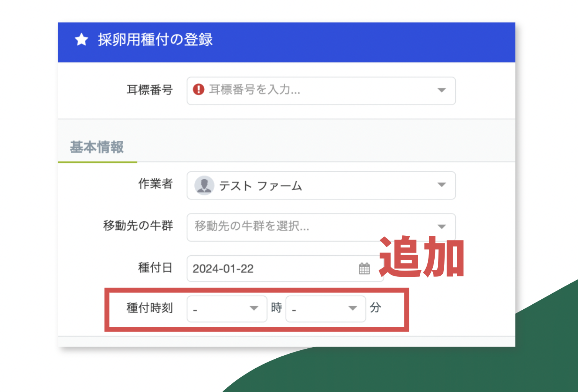Click the 移動先の牛群を選択 placeholder field
This screenshot has height=392, width=578.
321,227
